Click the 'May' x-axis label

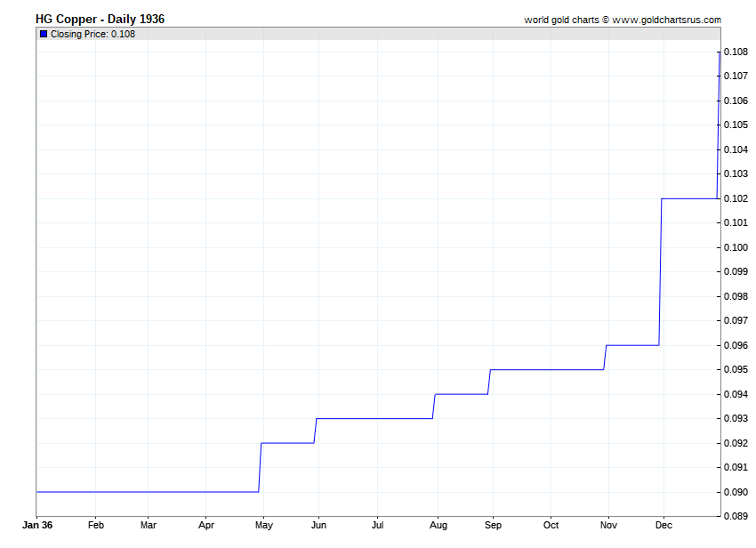coord(264,525)
